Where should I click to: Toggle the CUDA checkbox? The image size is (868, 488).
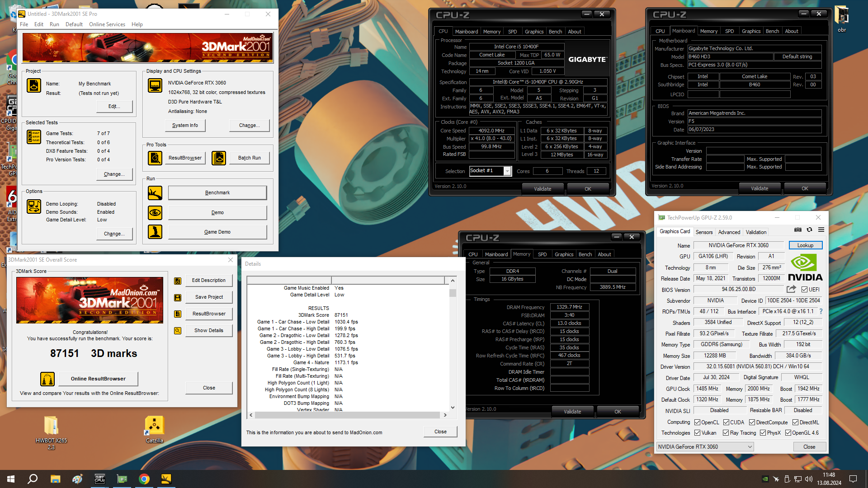[726, 422]
